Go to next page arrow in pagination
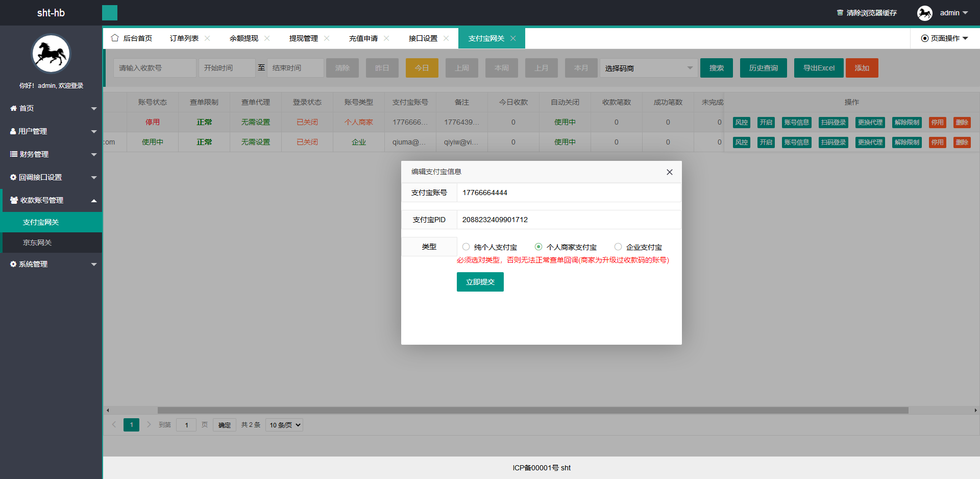 149,424
